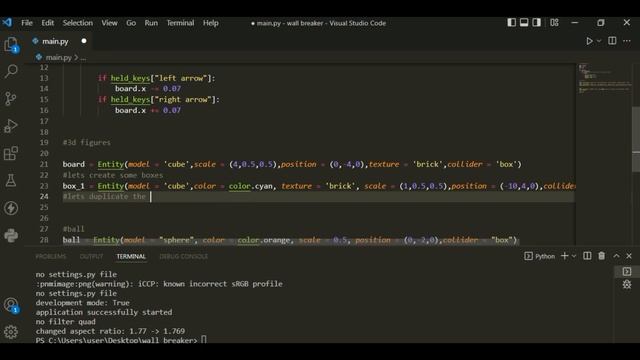640x360 pixels.
Task: Click the breadcrumb ellipsis after main.py
Action: coord(83,58)
